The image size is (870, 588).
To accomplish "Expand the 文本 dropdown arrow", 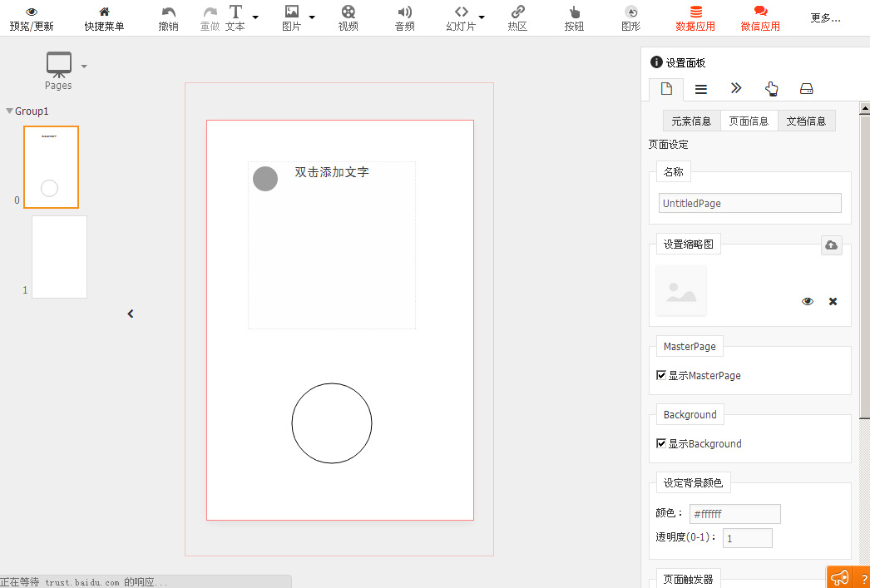I will pos(255,17).
